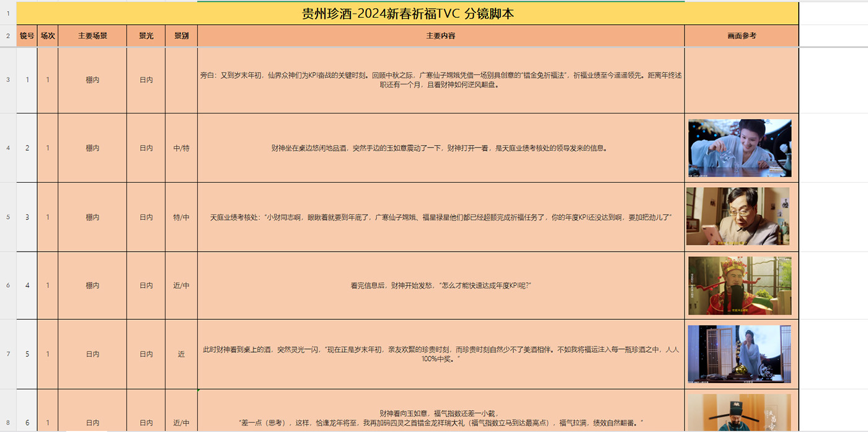868x432 pixels.
Task: Click the 镜号 cell showing shot 3
Action: (27, 217)
